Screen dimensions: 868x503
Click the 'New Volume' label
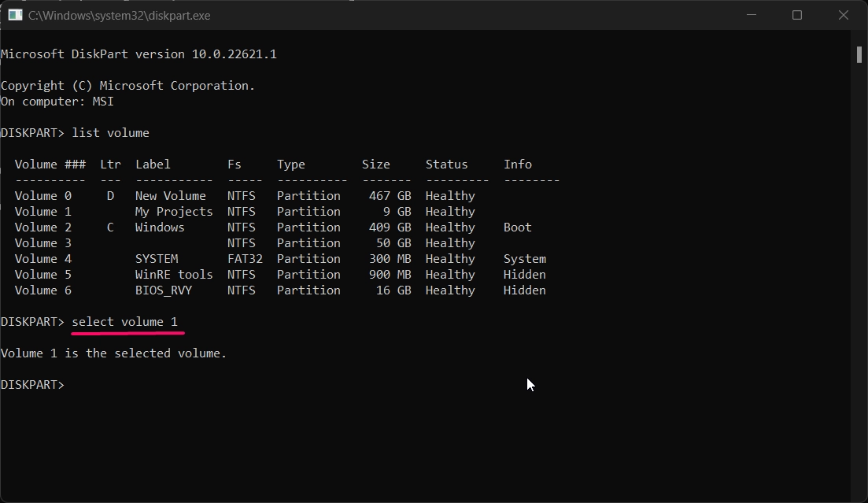pyautogui.click(x=171, y=196)
